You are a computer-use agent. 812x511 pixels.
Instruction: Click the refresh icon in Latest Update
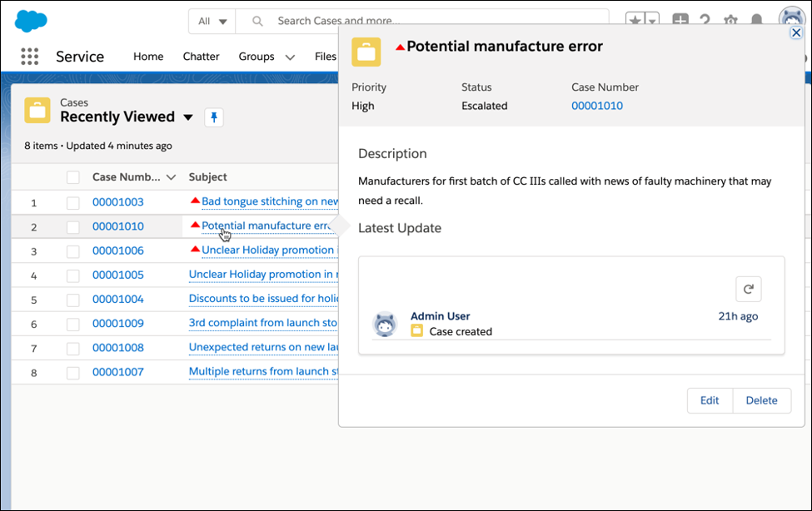[748, 289]
